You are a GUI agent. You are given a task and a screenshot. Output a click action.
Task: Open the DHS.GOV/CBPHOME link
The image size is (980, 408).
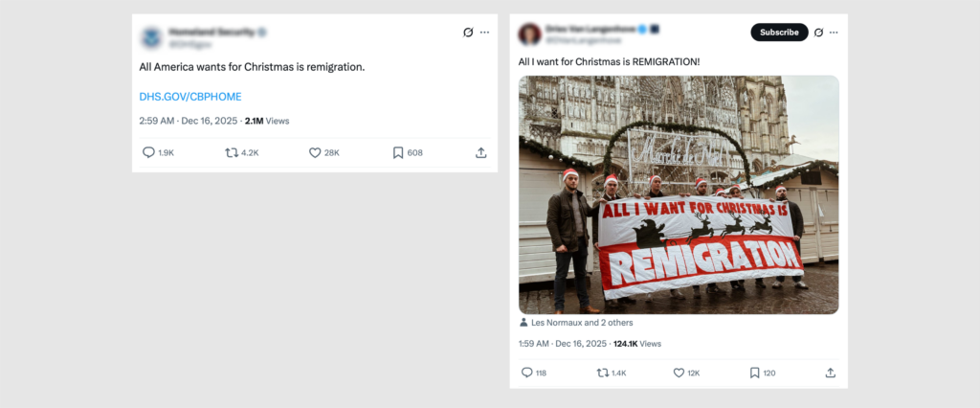[x=190, y=97]
